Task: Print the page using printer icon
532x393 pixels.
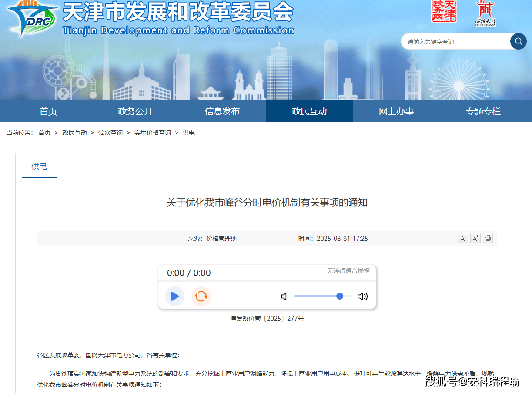Action: click(x=488, y=238)
